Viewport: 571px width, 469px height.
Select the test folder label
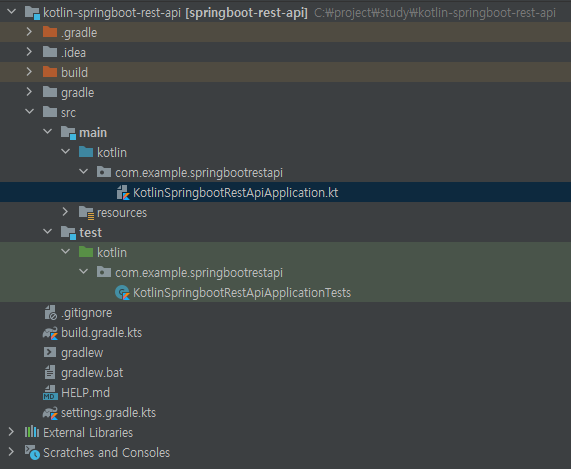[90, 232]
